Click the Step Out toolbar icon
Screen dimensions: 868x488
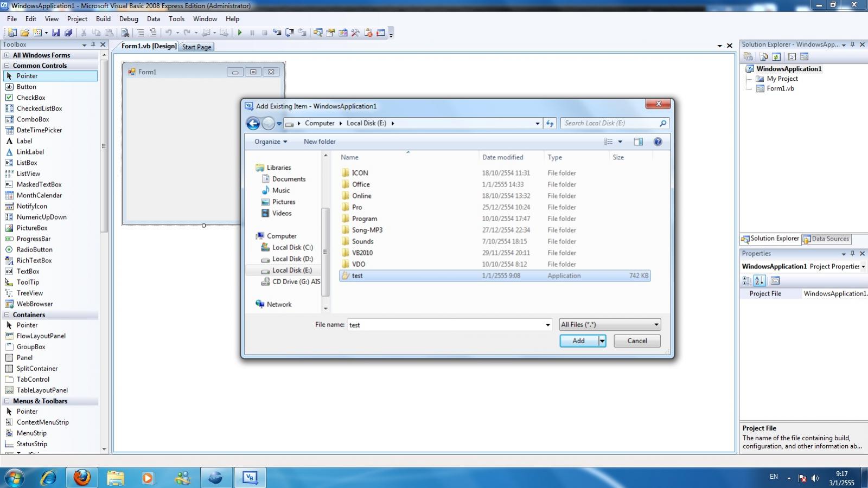pyautogui.click(x=302, y=33)
